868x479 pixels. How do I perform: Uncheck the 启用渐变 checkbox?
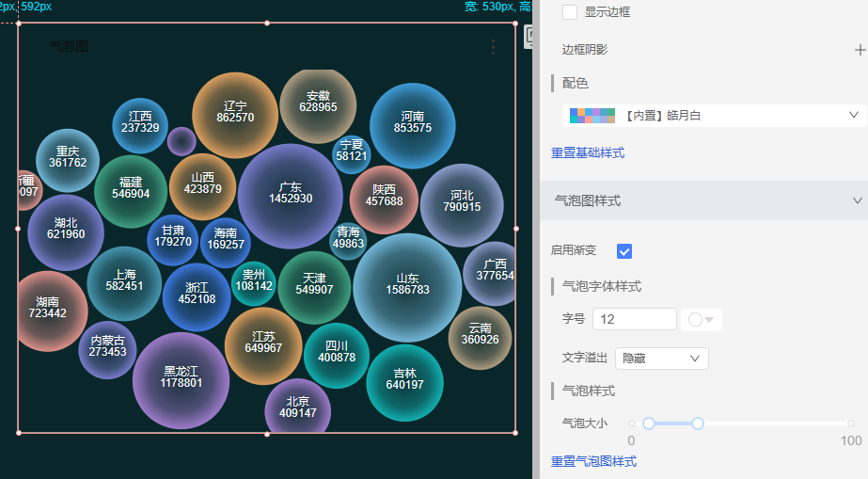(624, 251)
